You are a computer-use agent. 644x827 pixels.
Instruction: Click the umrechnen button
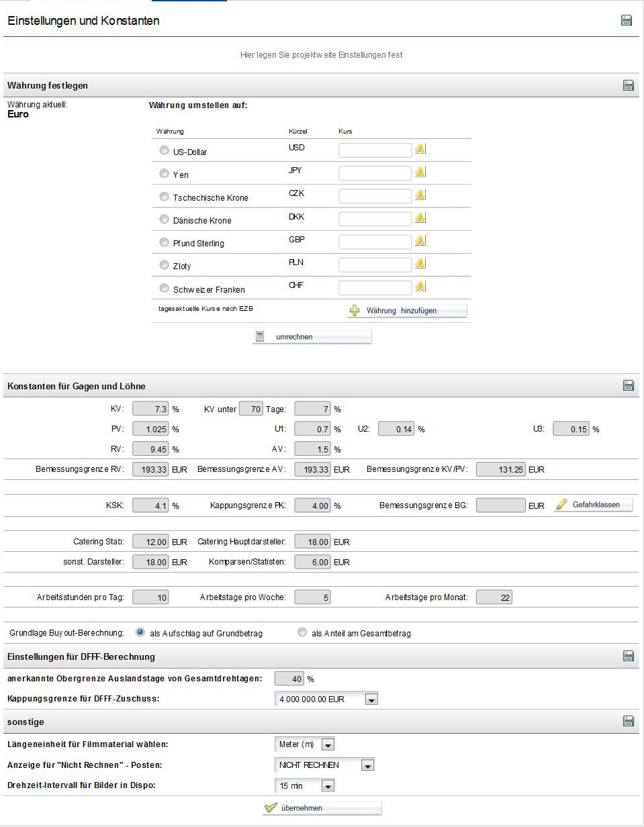pos(312,337)
